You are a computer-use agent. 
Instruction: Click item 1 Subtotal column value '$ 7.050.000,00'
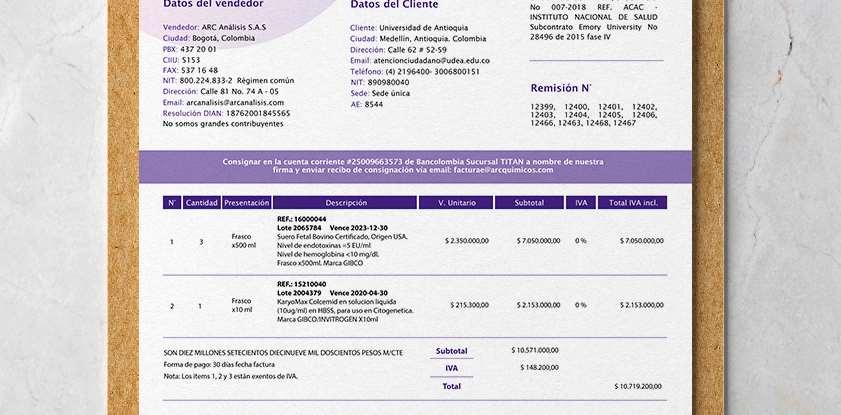(x=538, y=241)
